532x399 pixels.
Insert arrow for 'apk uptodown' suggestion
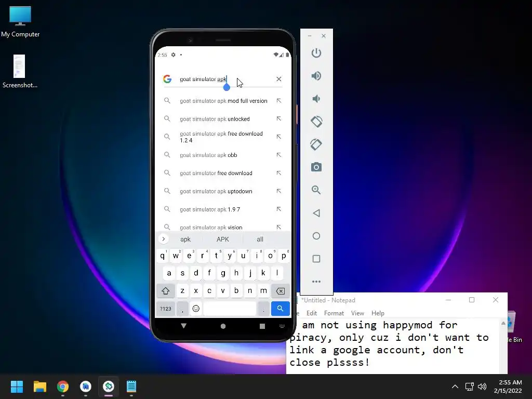point(279,191)
